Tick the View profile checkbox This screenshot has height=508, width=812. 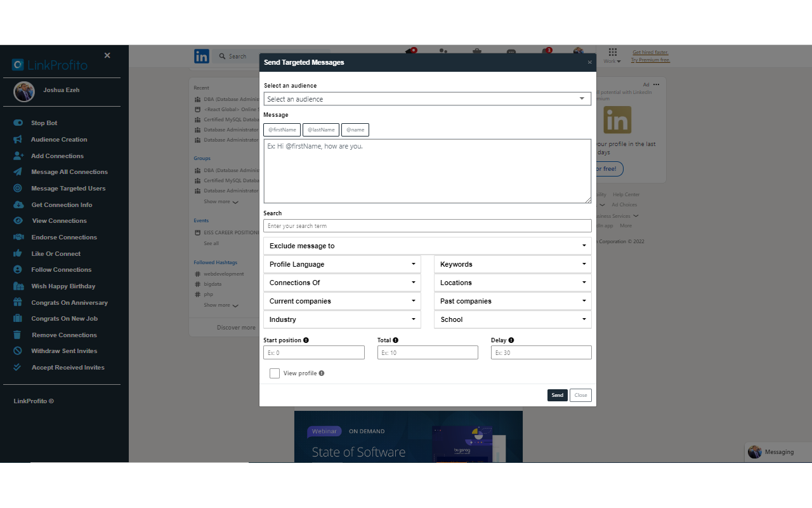click(x=275, y=373)
